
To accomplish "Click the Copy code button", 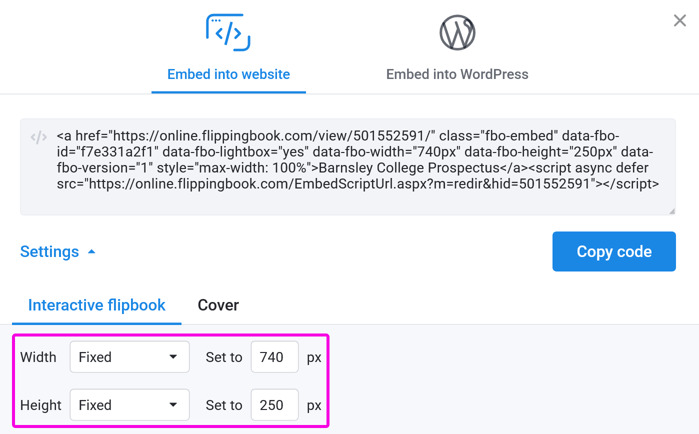I will 614,251.
